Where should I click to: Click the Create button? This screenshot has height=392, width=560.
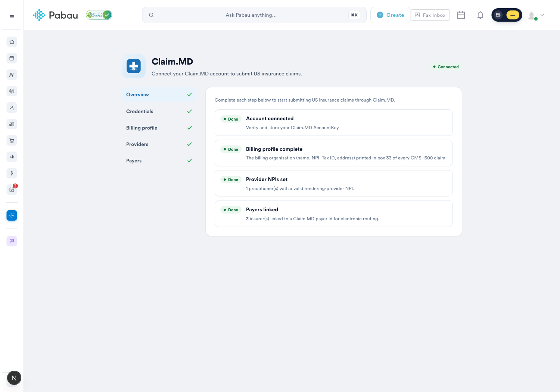pos(391,15)
